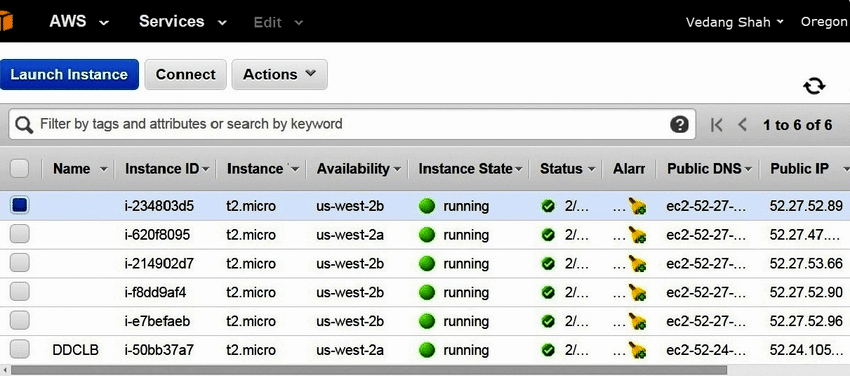This screenshot has width=850, height=376.
Task: Toggle the select-all checkbox in table header
Action: 20,168
